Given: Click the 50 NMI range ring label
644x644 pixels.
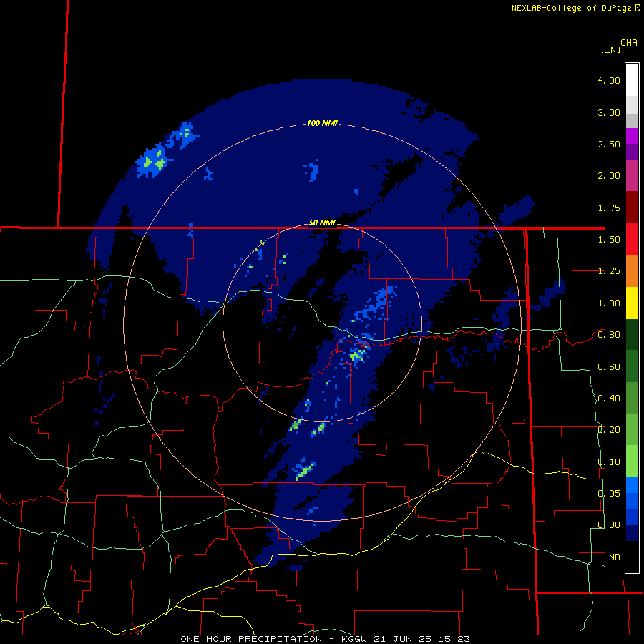Looking at the screenshot, I should [x=322, y=223].
